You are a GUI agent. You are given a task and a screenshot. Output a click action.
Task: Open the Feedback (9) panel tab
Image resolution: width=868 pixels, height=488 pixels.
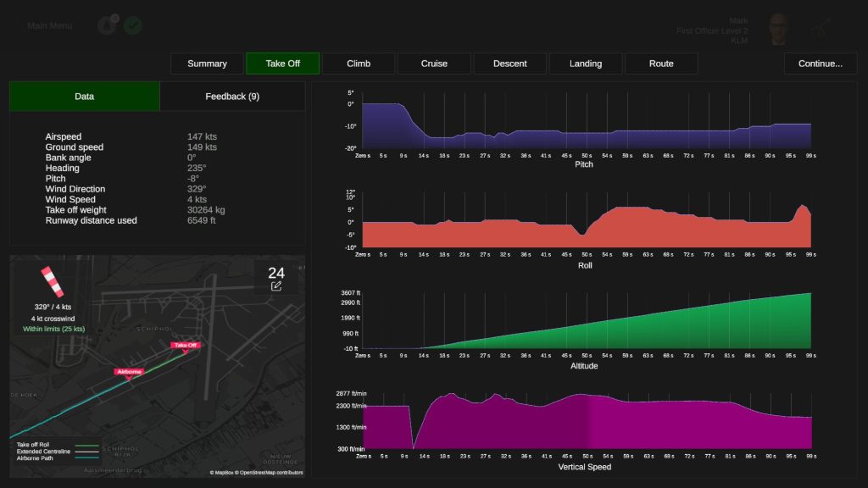click(x=232, y=97)
